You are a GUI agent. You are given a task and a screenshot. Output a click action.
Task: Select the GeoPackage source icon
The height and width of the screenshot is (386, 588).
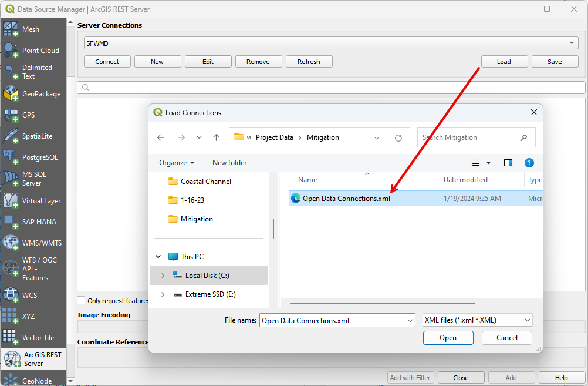(11, 94)
